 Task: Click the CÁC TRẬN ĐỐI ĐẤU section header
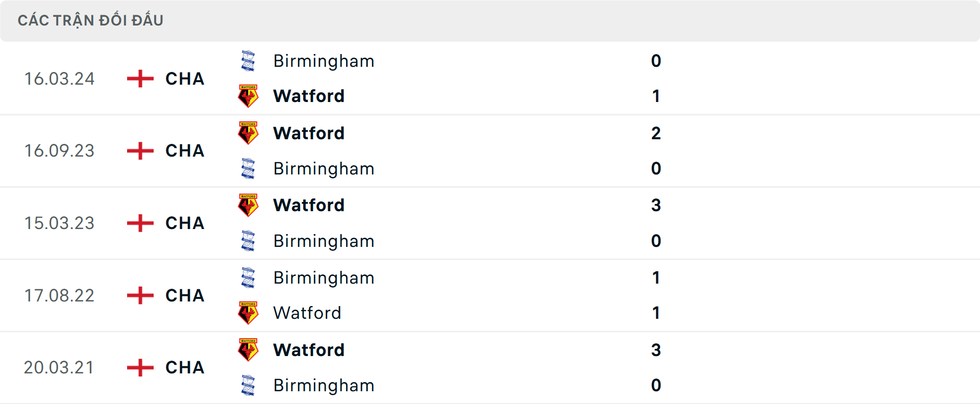coord(91,20)
